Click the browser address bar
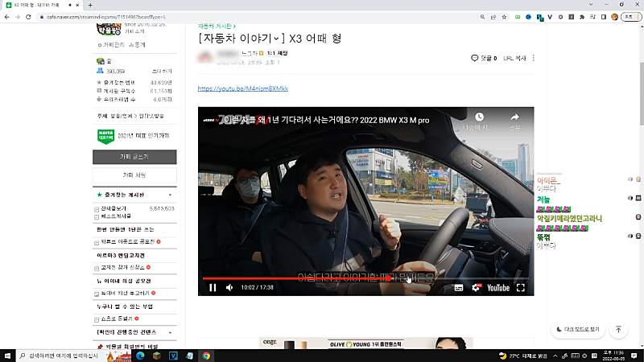The image size is (644, 362). 258,17
